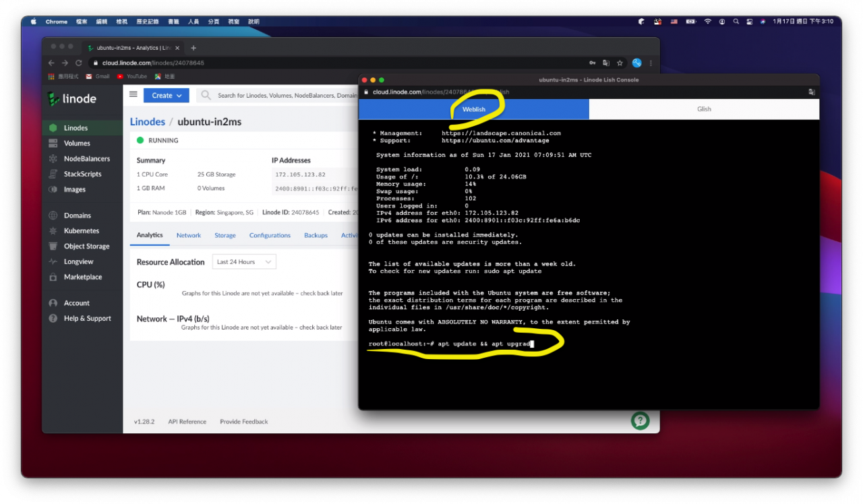
Task: Open the Last 24 Hours dropdown
Action: tap(243, 262)
